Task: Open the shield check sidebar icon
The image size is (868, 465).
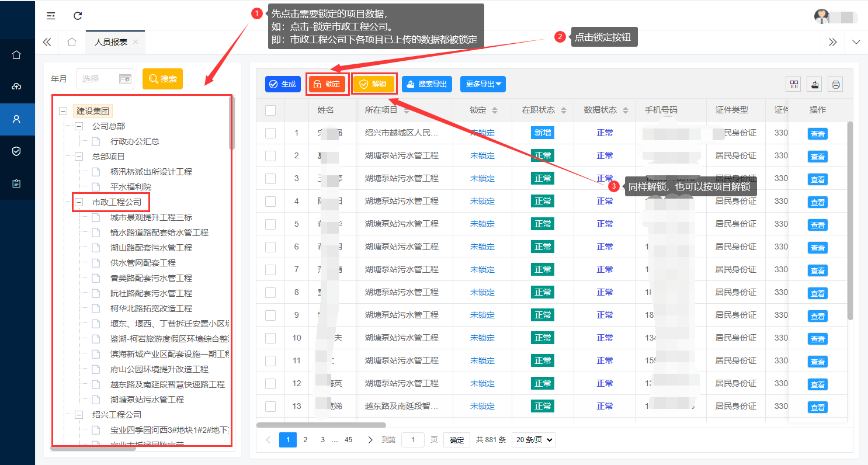Action: [16, 151]
